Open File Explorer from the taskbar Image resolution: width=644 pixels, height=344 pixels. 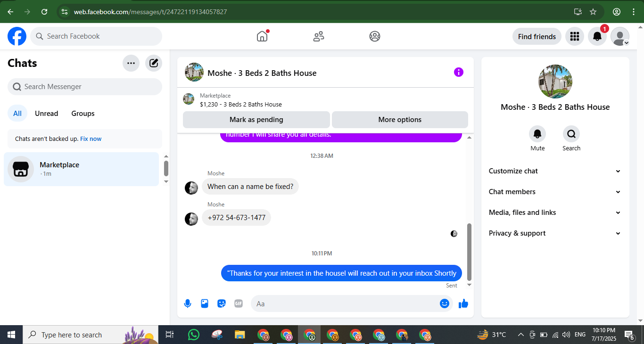240,335
